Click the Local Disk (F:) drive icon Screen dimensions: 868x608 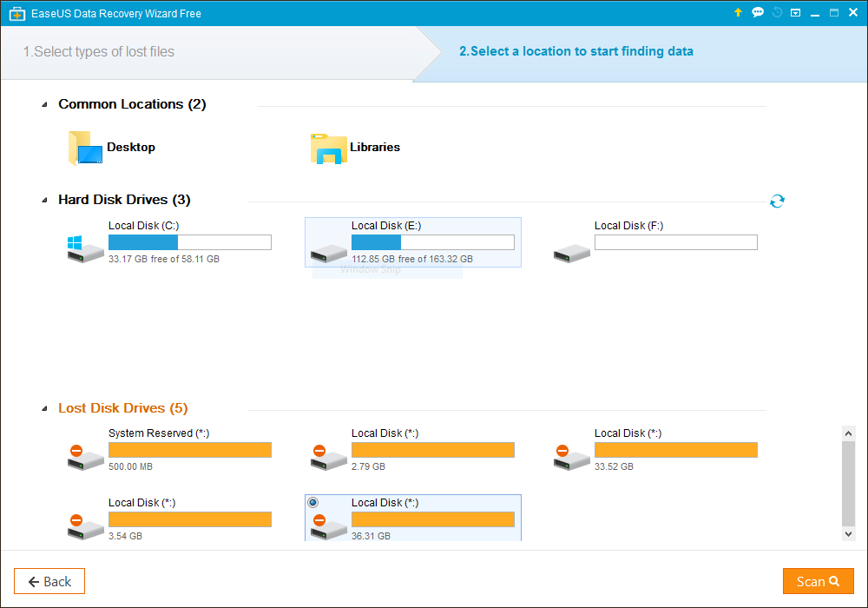pyautogui.click(x=572, y=253)
